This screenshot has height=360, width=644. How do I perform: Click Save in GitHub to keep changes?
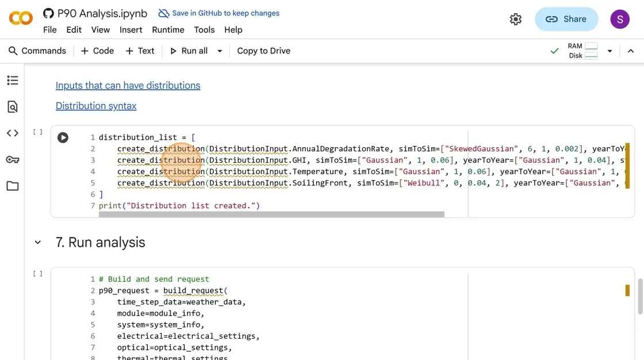(219, 13)
